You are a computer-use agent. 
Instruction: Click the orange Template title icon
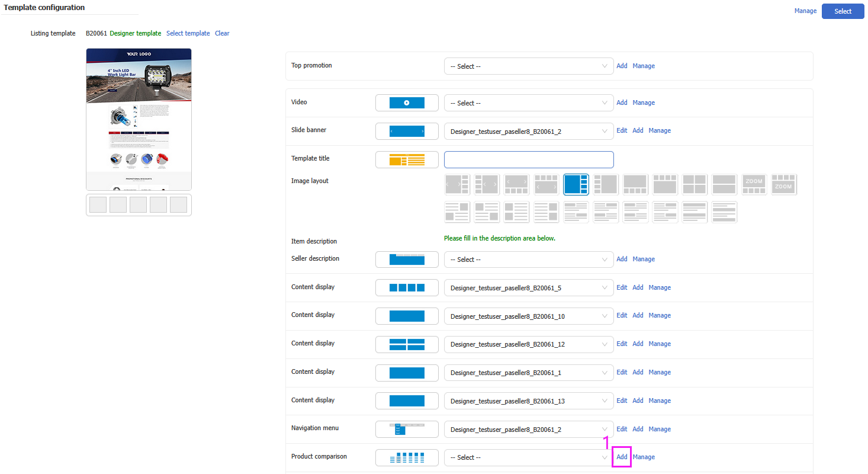click(407, 159)
